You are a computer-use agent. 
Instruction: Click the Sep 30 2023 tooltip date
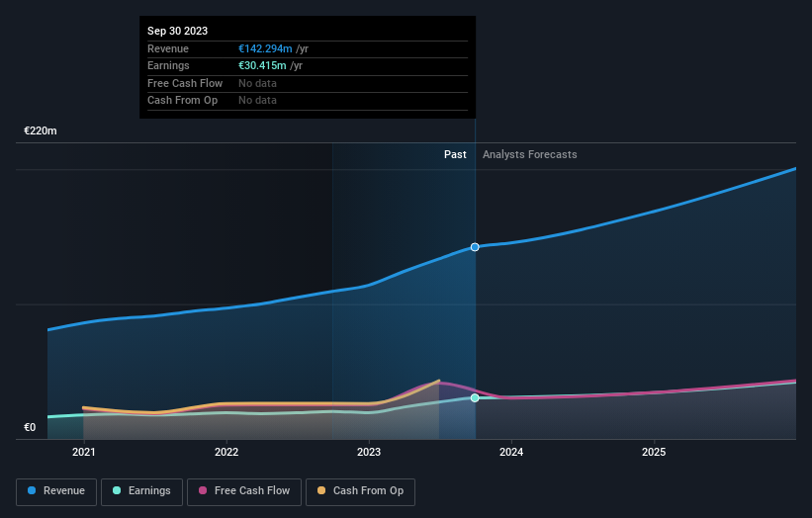(178, 31)
